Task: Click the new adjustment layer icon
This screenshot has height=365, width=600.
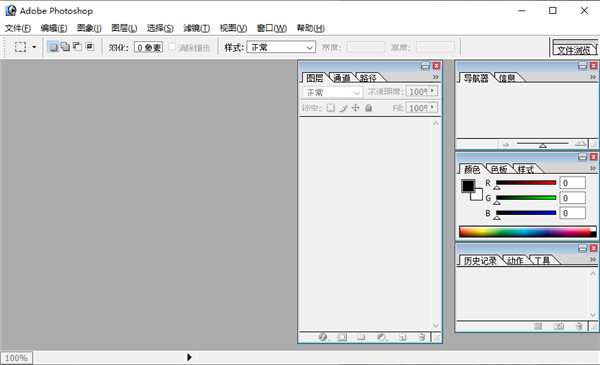Action: click(382, 337)
